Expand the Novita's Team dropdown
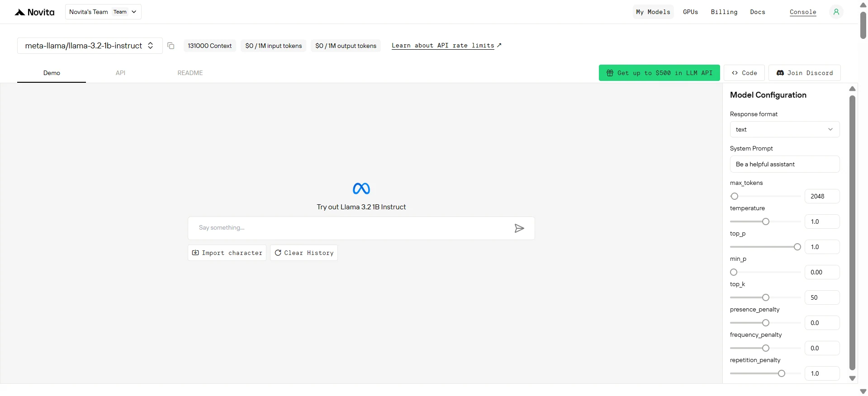Image resolution: width=868 pixels, height=396 pixels. 103,12
